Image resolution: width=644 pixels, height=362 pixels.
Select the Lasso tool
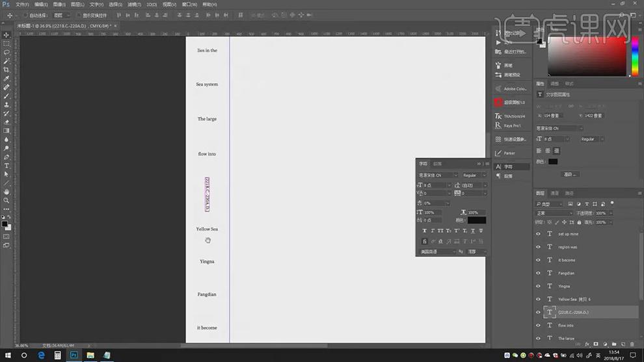click(x=6, y=52)
